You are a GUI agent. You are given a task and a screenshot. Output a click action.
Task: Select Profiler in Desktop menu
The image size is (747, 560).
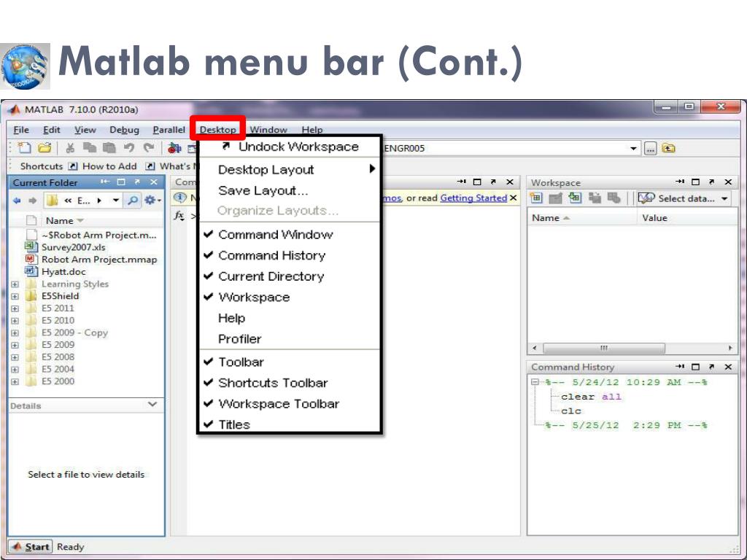point(289,339)
